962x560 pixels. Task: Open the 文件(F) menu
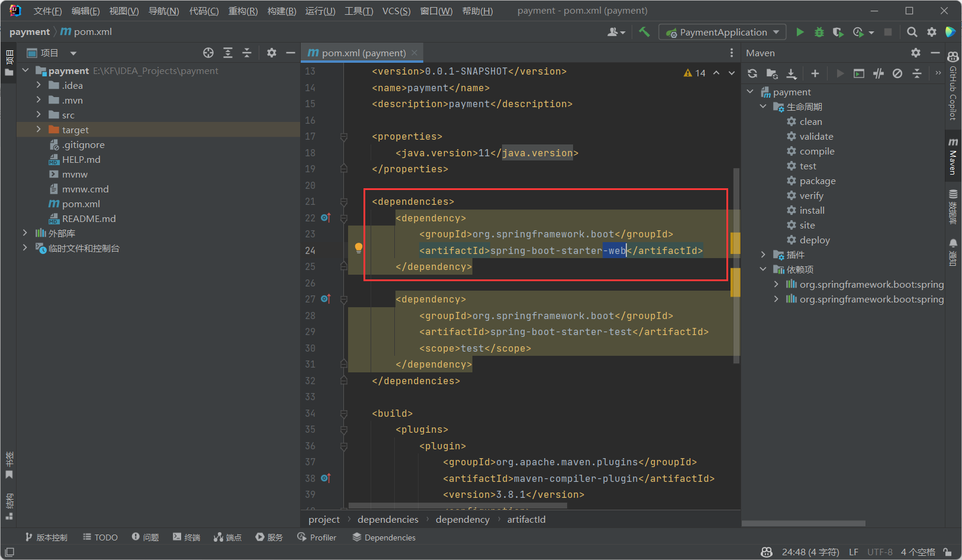47,11
